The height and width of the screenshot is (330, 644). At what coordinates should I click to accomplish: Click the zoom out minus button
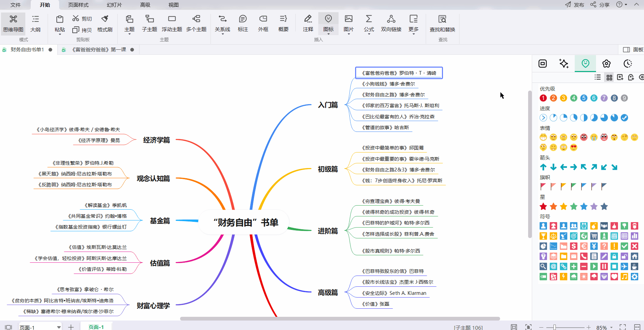[x=541, y=327]
